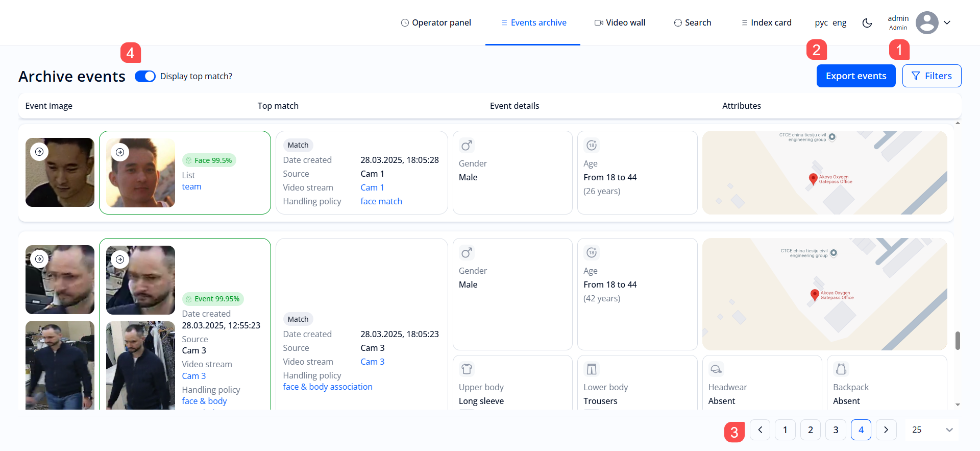Open arrow icon on Event 99.95% match image
980x451 pixels.
coord(120,259)
